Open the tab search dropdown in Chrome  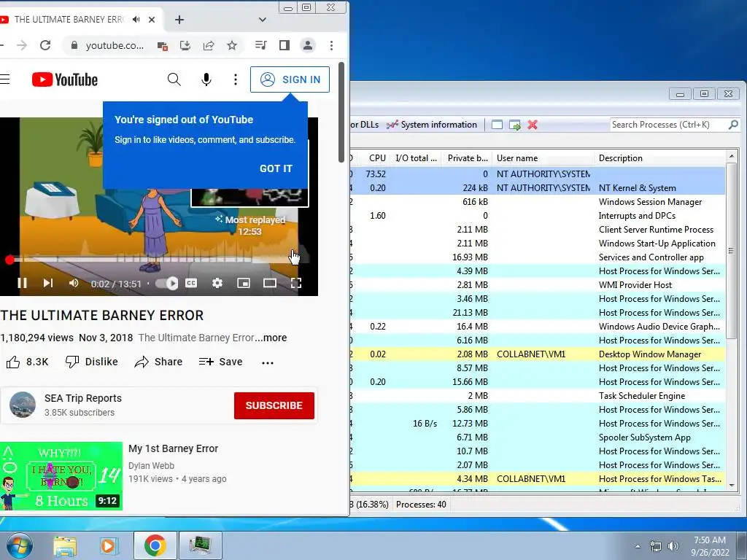(262, 20)
